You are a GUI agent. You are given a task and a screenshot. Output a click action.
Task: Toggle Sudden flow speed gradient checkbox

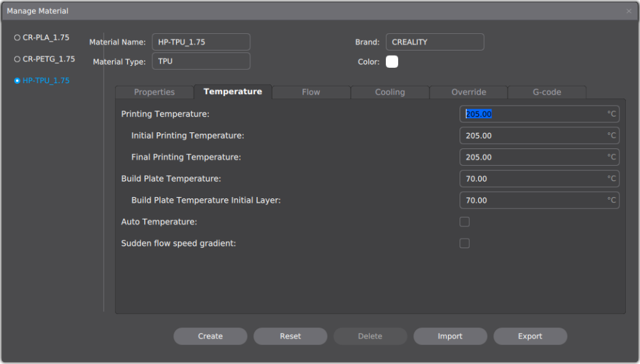tap(465, 244)
